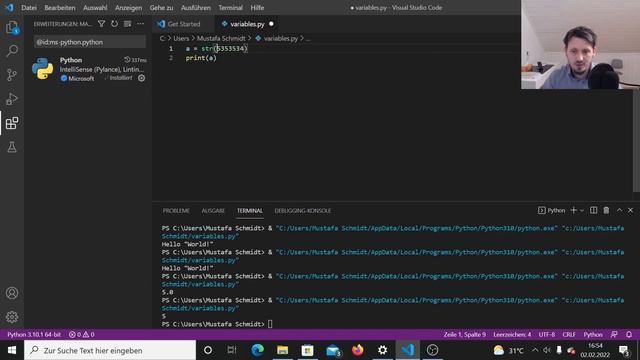Open Mail app in taskbar
640x360 pixels.
click(333, 350)
